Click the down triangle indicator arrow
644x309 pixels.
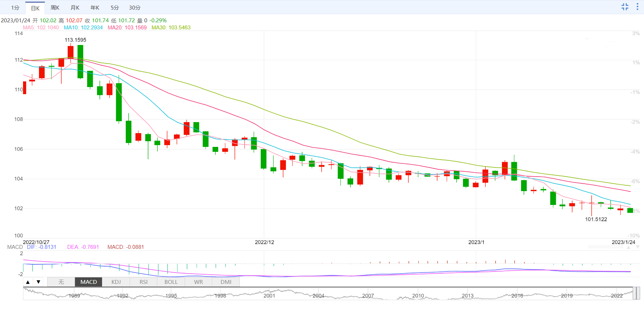[38, 282]
